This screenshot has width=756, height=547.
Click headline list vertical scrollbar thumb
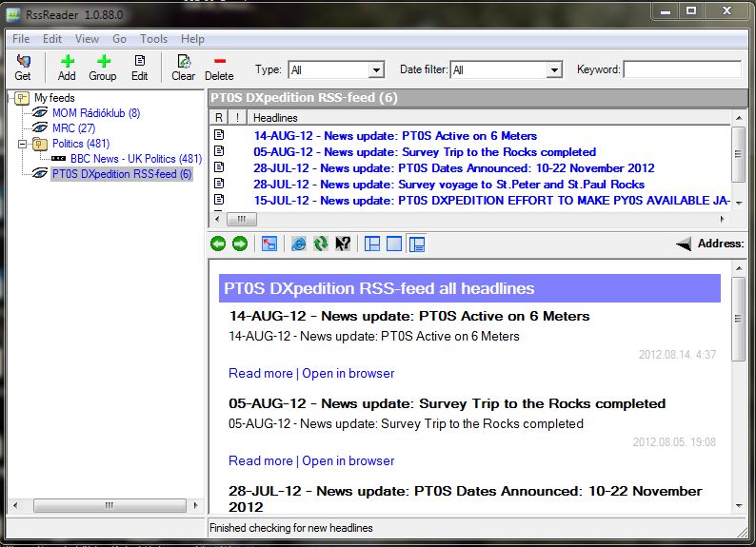[x=739, y=154]
